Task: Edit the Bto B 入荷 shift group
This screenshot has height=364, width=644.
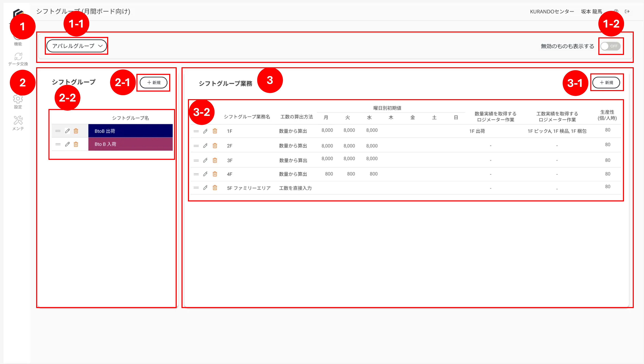Action: 67,144
